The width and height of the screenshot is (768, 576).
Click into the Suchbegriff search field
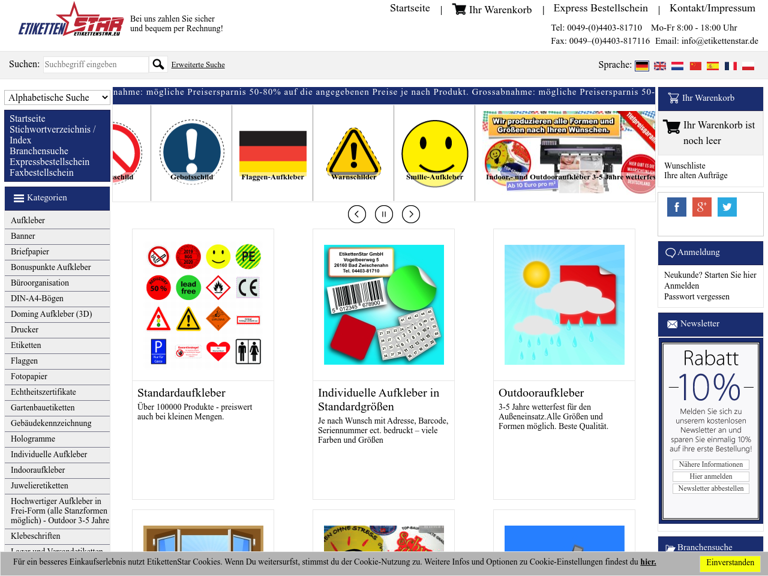95,65
